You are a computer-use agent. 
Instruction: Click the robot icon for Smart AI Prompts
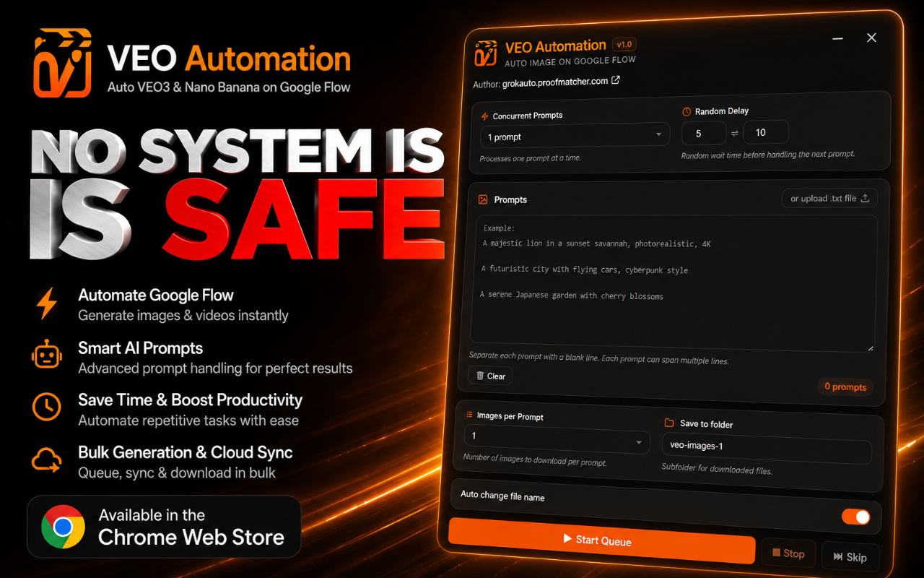(x=47, y=356)
